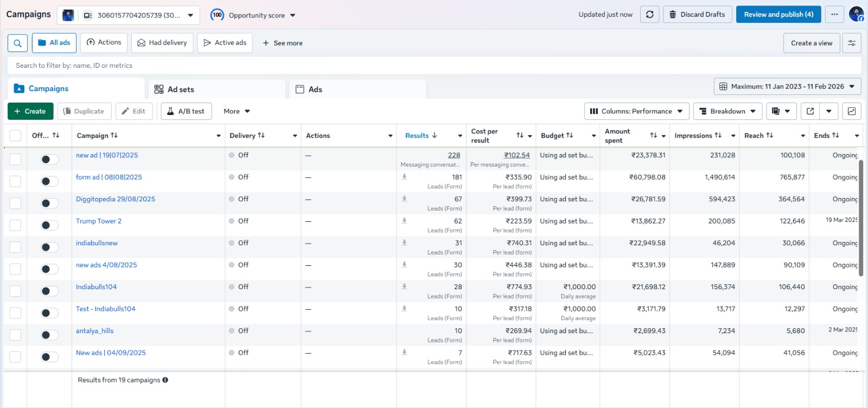Focus the search and filter input field
868x408 pixels.
(x=434, y=66)
